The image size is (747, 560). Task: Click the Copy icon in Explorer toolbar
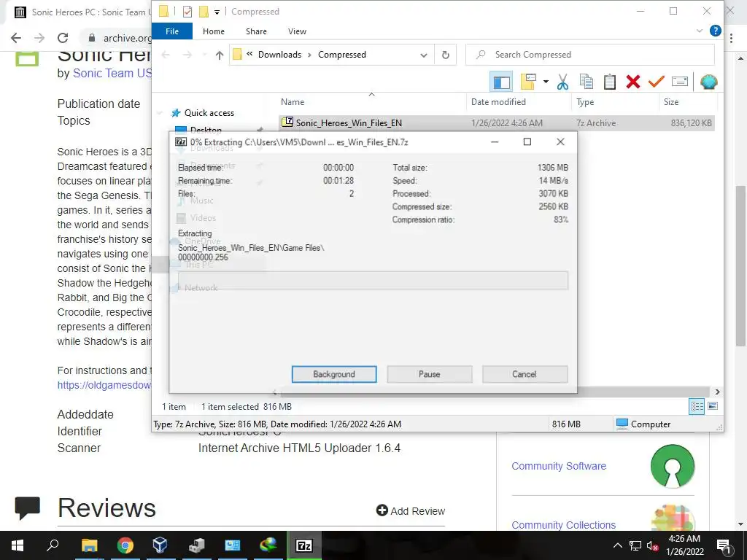587,82
